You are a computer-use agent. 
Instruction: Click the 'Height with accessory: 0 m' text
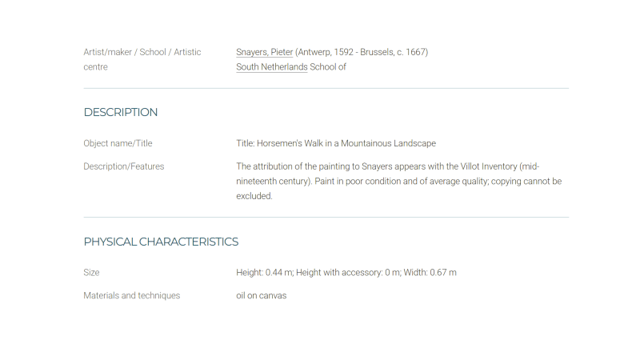pyautogui.click(x=348, y=273)
